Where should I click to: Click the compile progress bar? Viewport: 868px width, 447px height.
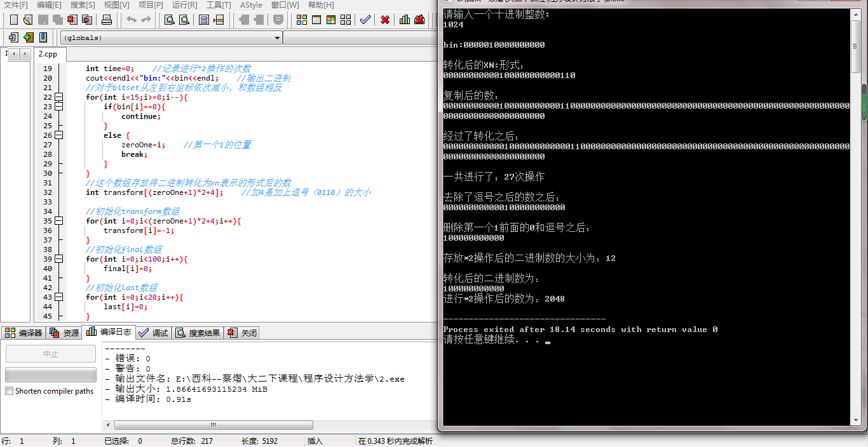pos(51,375)
